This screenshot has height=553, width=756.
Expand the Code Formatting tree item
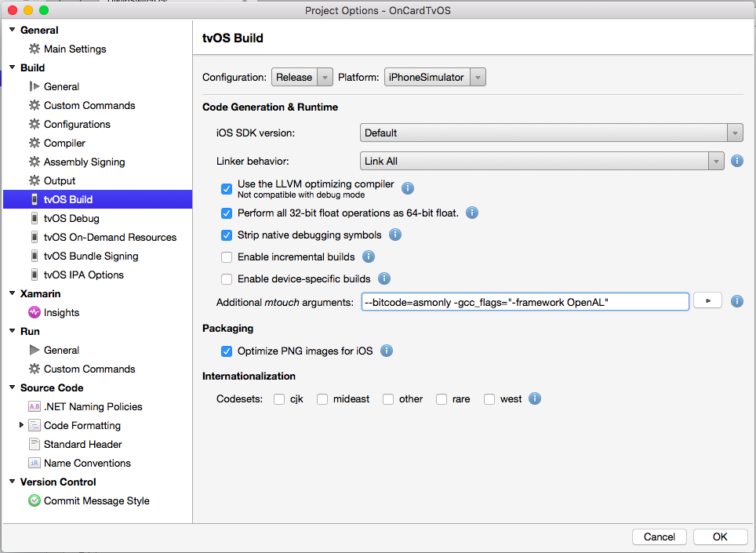click(x=21, y=425)
